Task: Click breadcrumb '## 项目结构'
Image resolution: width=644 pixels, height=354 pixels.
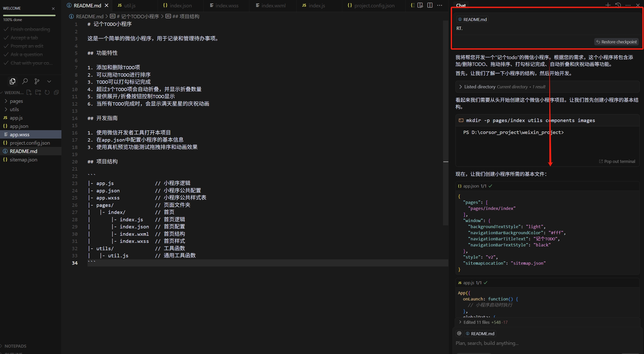Action: coord(182,16)
